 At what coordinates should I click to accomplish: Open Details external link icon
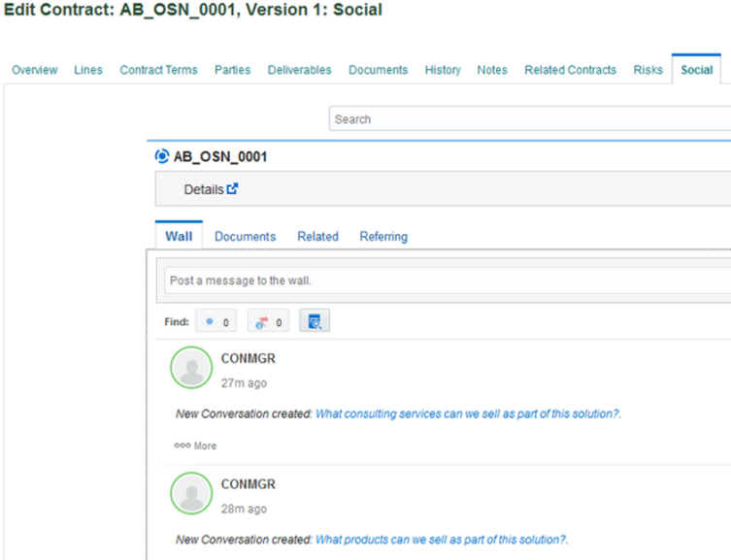(232, 188)
